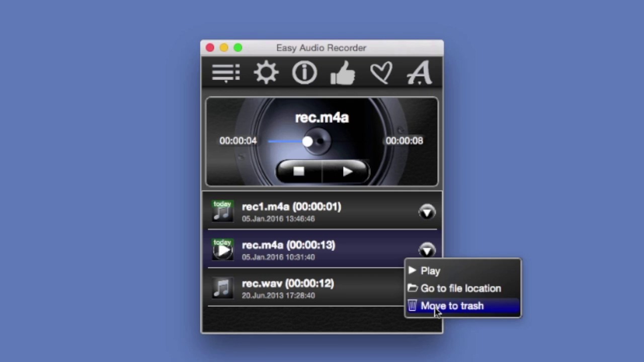Expand the rec1.m4a dropdown arrow

[427, 212]
